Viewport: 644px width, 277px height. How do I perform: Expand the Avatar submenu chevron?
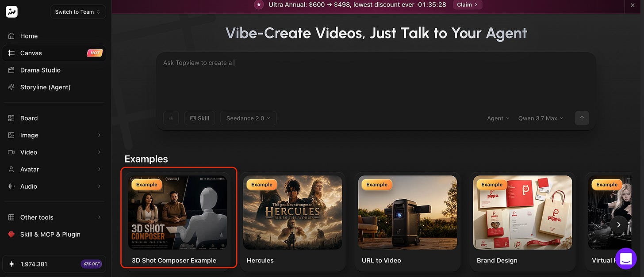tap(99, 169)
